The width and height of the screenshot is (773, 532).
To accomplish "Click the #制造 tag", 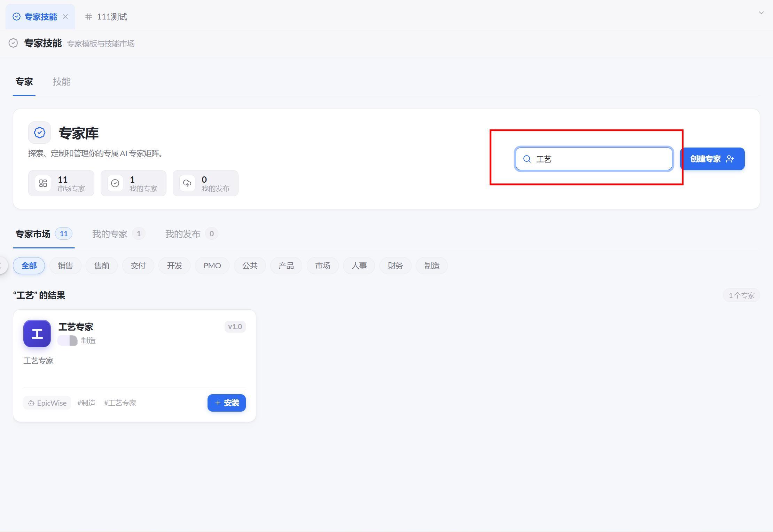I will tap(86, 403).
